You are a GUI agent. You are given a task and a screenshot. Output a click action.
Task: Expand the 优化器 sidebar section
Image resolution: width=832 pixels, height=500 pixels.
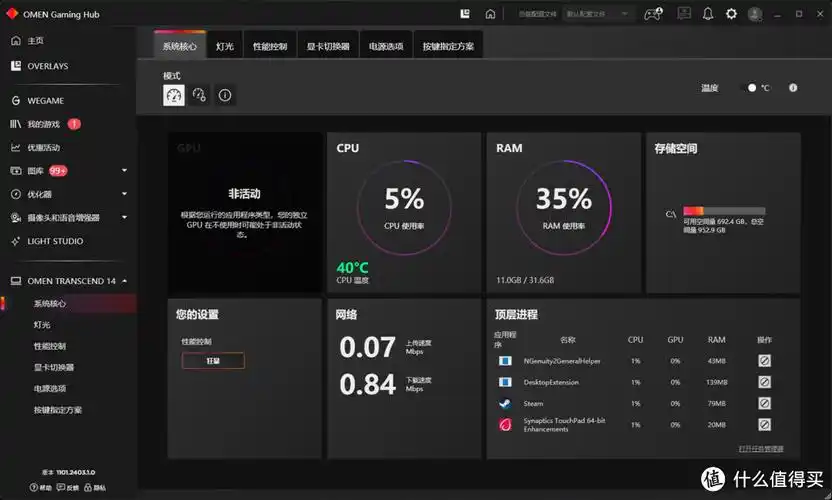[124, 194]
